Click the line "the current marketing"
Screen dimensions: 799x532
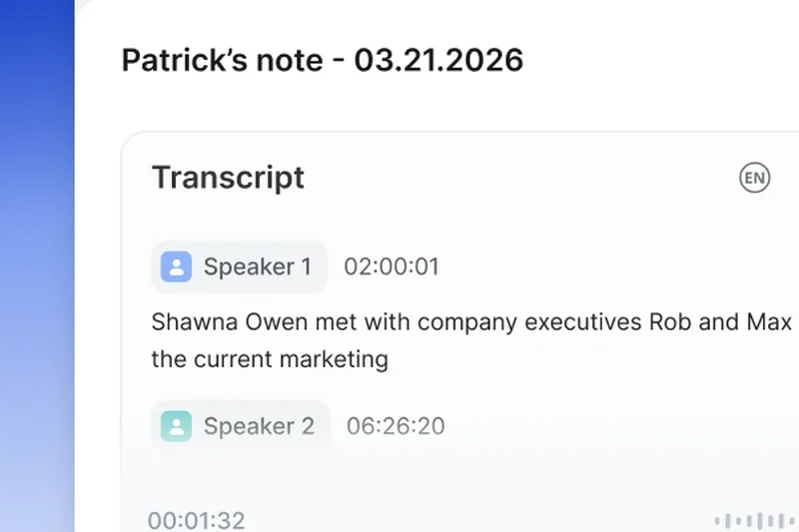coord(270,358)
